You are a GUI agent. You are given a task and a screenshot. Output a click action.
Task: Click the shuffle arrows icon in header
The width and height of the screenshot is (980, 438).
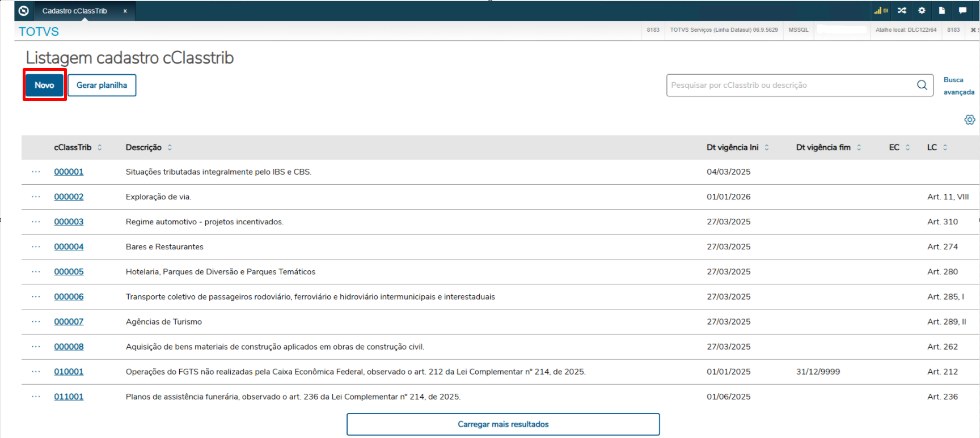tap(902, 11)
